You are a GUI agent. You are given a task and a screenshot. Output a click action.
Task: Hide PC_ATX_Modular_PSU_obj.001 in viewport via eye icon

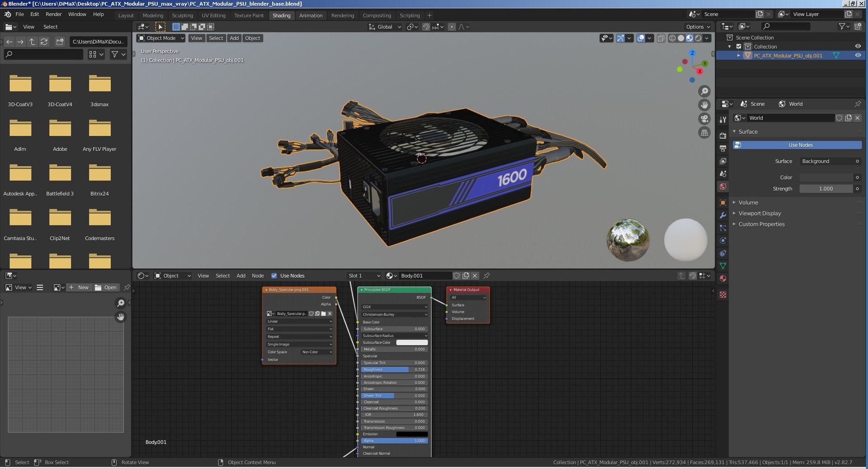(x=858, y=55)
